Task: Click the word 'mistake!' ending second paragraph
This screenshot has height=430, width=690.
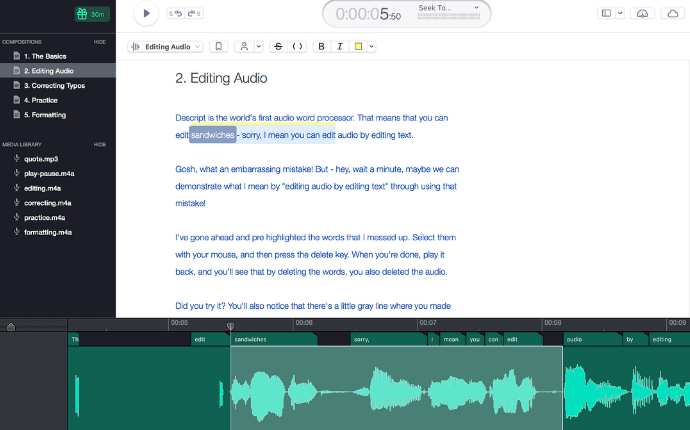Action: coord(191,203)
